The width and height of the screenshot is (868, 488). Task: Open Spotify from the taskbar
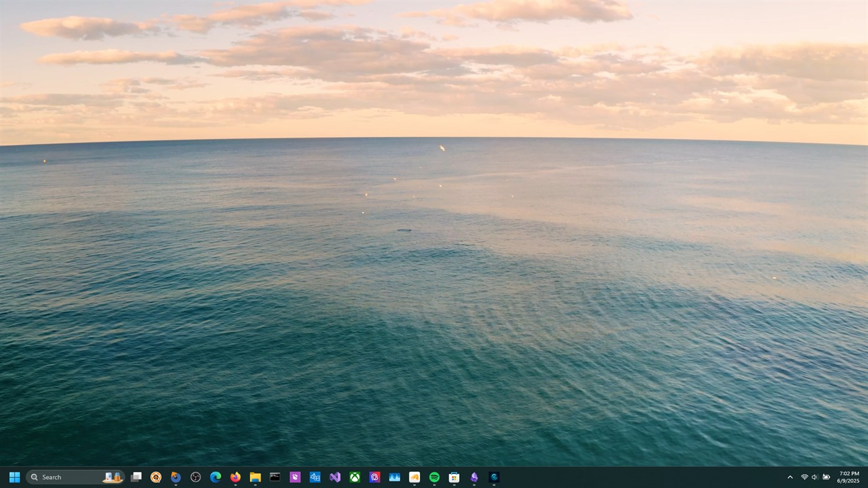point(434,477)
